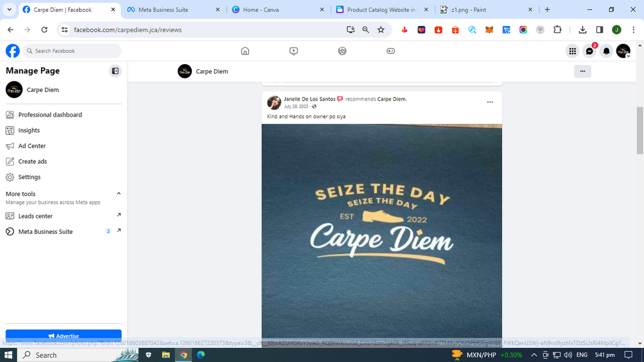
Task: Click Janelle De Los Santos profile picture
Action: 275,102
